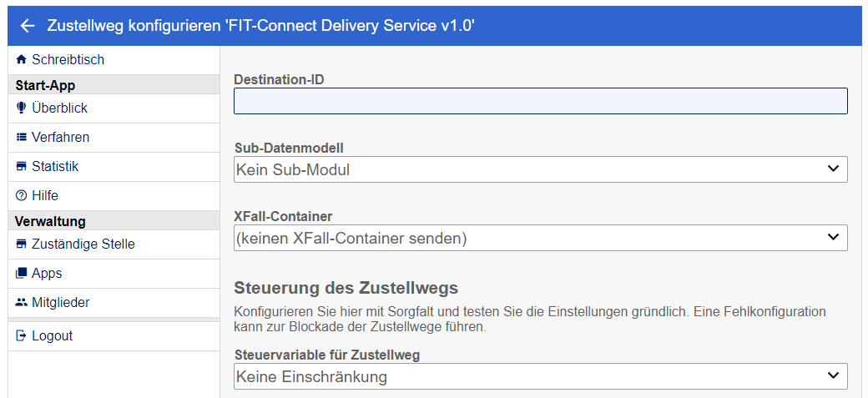868x398 pixels.
Task: Expand the XFall-Container dropdown
Action: coord(540,238)
